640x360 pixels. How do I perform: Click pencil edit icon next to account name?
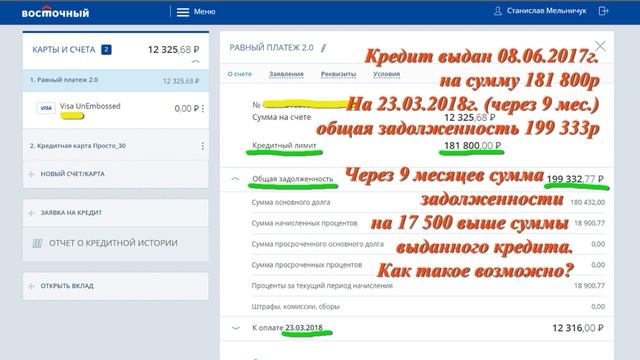pyautogui.click(x=324, y=48)
